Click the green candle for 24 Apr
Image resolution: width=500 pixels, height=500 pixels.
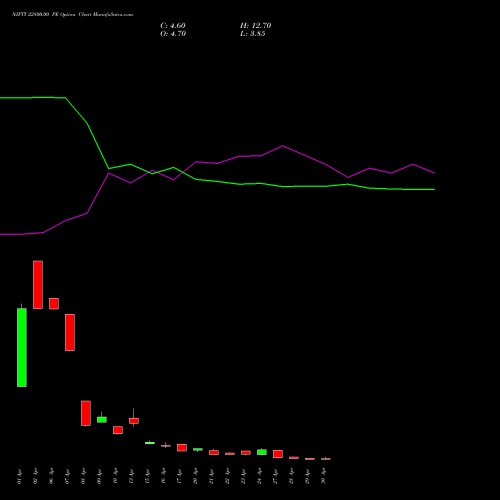[262, 452]
